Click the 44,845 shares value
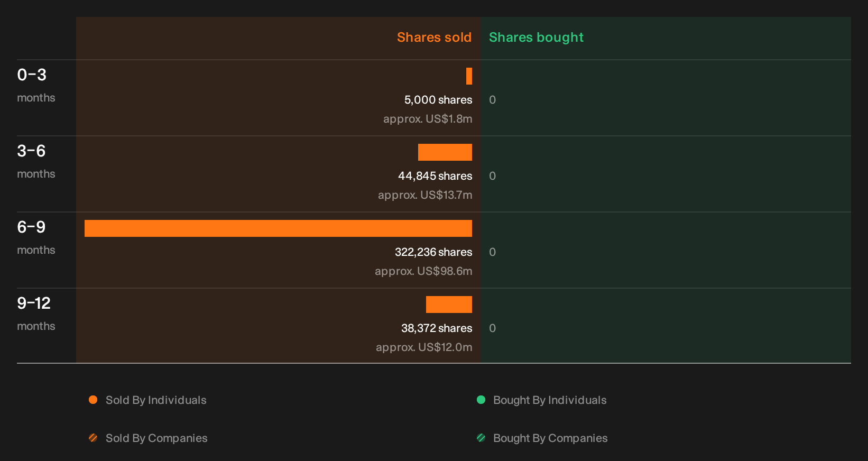This screenshot has width=868, height=461. click(x=435, y=176)
